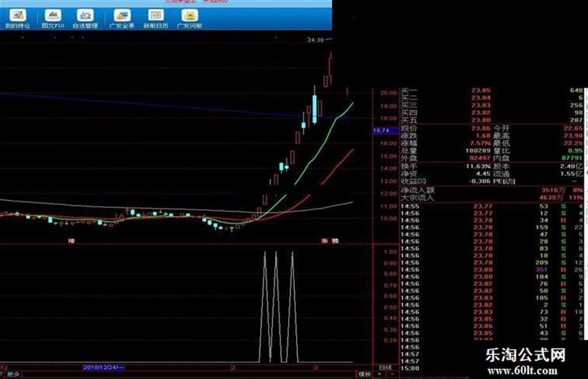The image size is (588, 379).
Task: Click the 股本 value 2.40亿
Action: pyautogui.click(x=572, y=166)
